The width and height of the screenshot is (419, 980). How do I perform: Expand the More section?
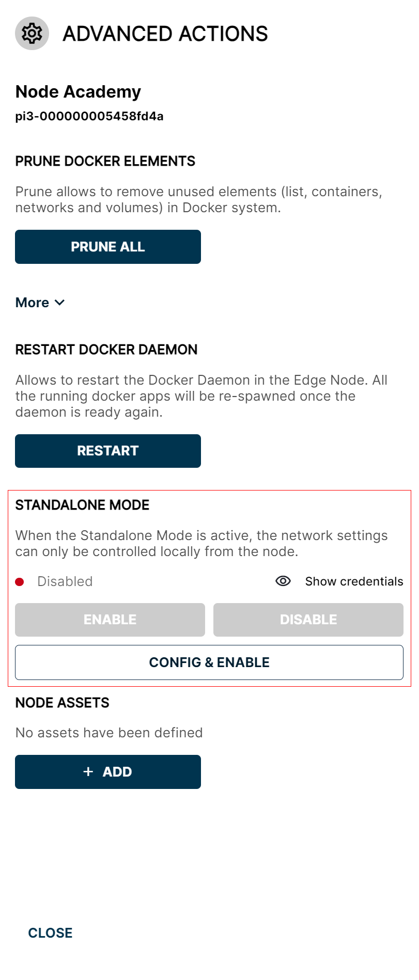tap(41, 303)
